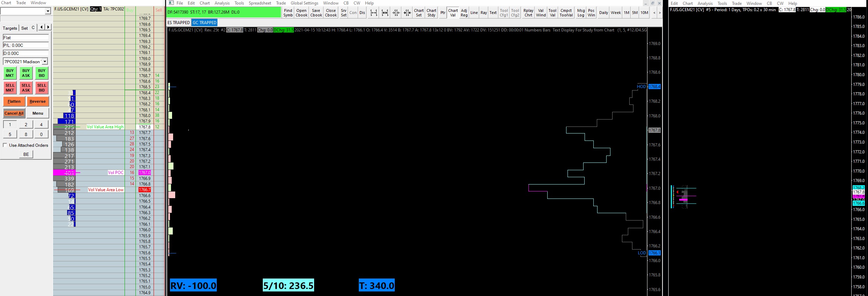The height and width of the screenshot is (296, 868).
Task: Open the symbol combo box dropdown arrow
Action: tap(48, 11)
